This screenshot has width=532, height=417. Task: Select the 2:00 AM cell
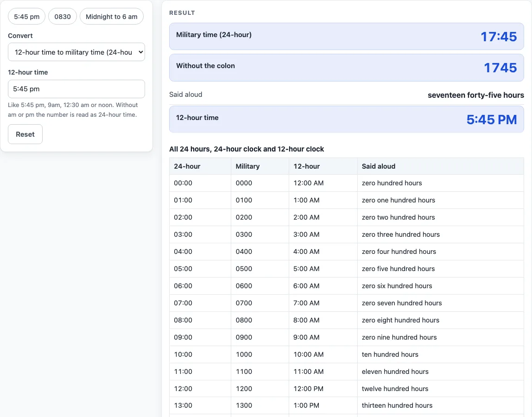323,217
